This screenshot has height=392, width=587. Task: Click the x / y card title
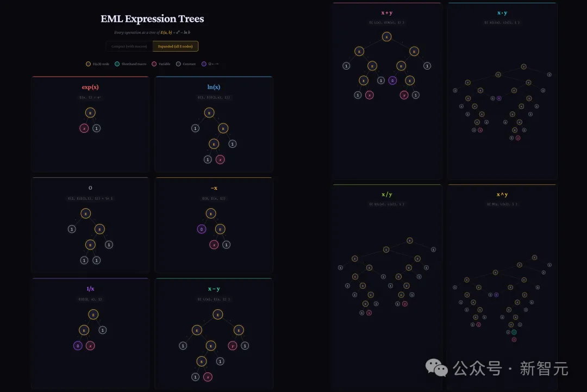tap(386, 194)
